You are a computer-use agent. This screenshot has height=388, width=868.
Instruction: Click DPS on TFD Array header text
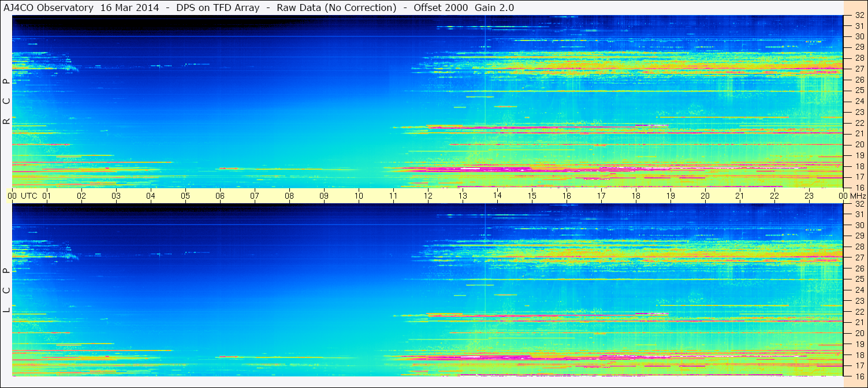(x=222, y=8)
